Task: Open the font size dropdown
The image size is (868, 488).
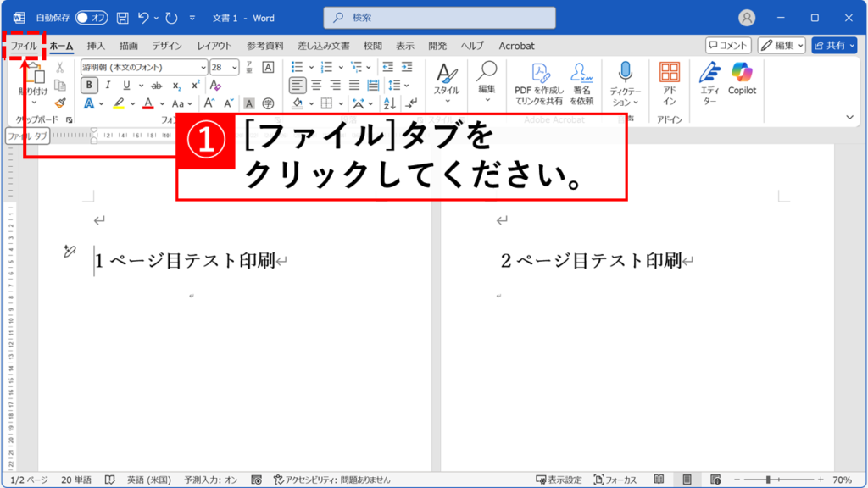Action: [235, 68]
